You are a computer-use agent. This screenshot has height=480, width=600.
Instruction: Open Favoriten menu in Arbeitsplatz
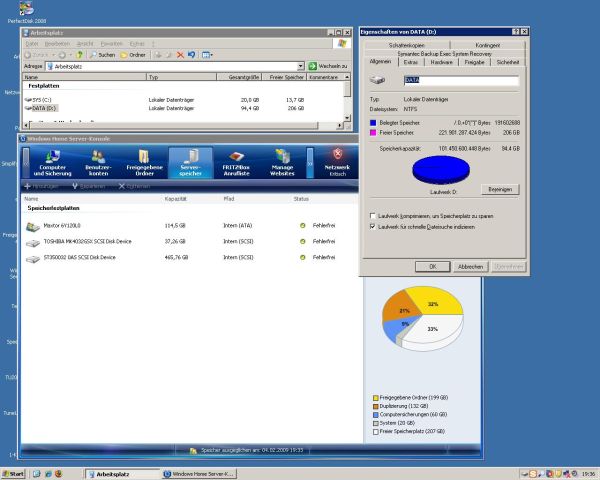click(x=111, y=44)
